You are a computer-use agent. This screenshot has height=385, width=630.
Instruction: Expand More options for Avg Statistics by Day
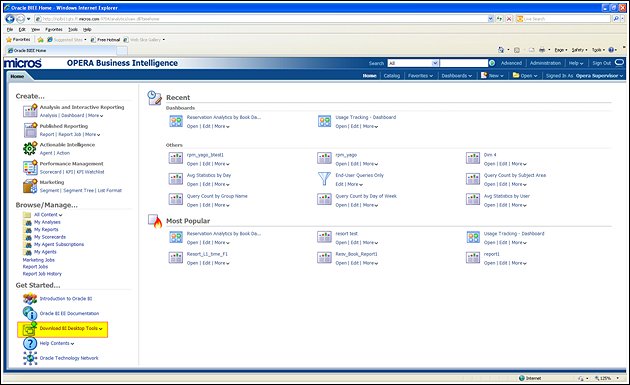221,184
